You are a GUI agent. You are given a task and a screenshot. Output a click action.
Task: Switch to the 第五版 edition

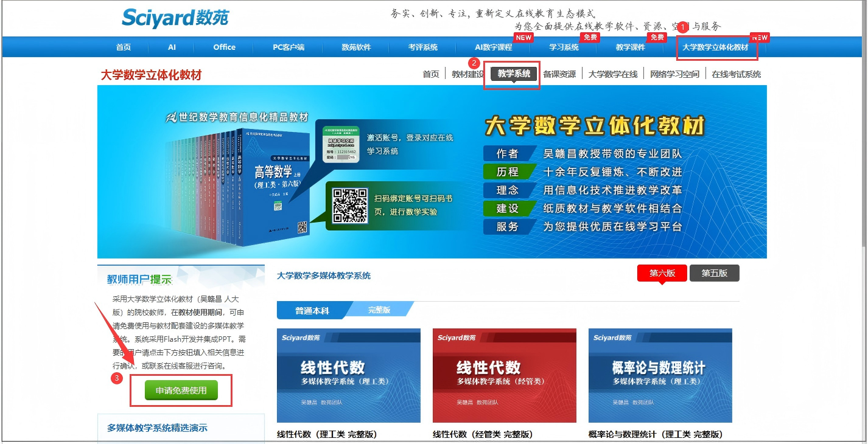tap(715, 273)
